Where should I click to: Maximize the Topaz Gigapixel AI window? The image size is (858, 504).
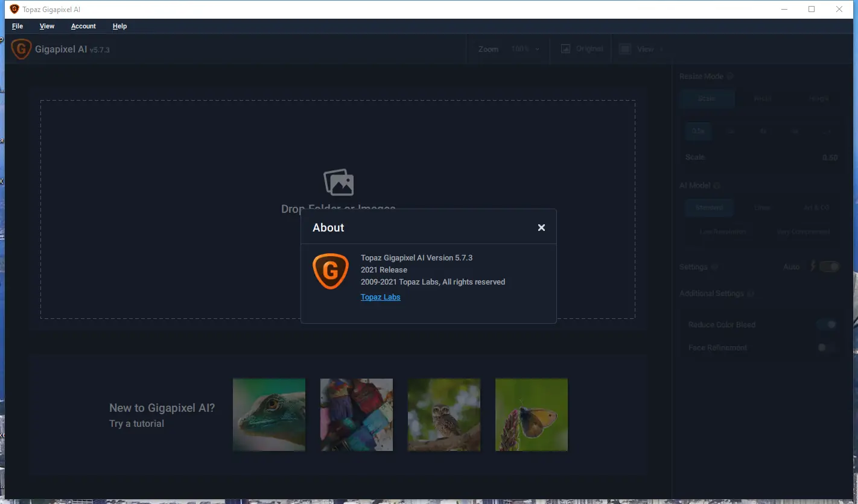(812, 9)
